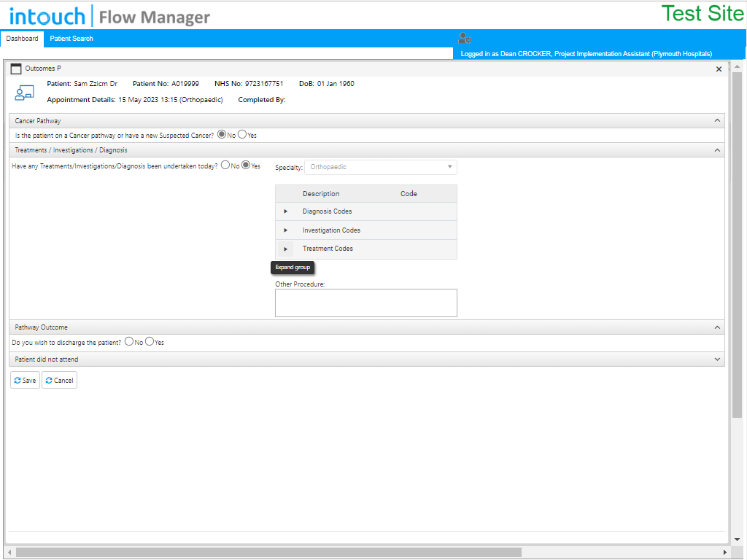Click the Cancel button
The width and height of the screenshot is (747, 560).
(60, 381)
